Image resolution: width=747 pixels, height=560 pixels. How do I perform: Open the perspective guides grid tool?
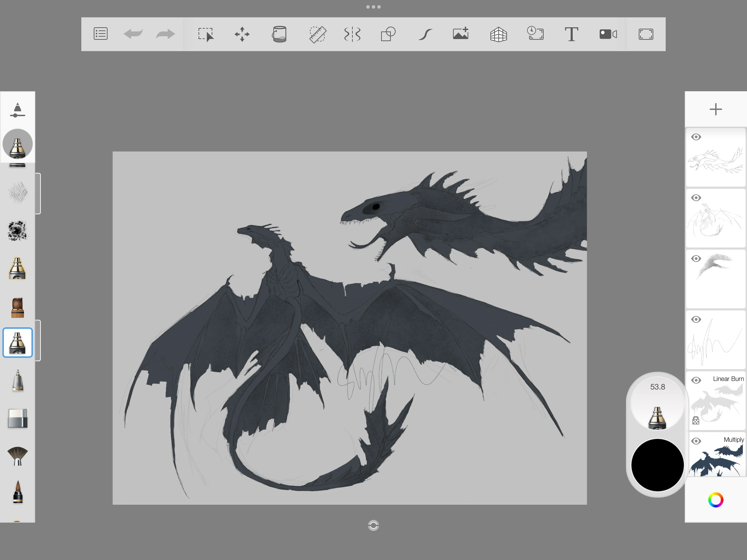pos(498,34)
